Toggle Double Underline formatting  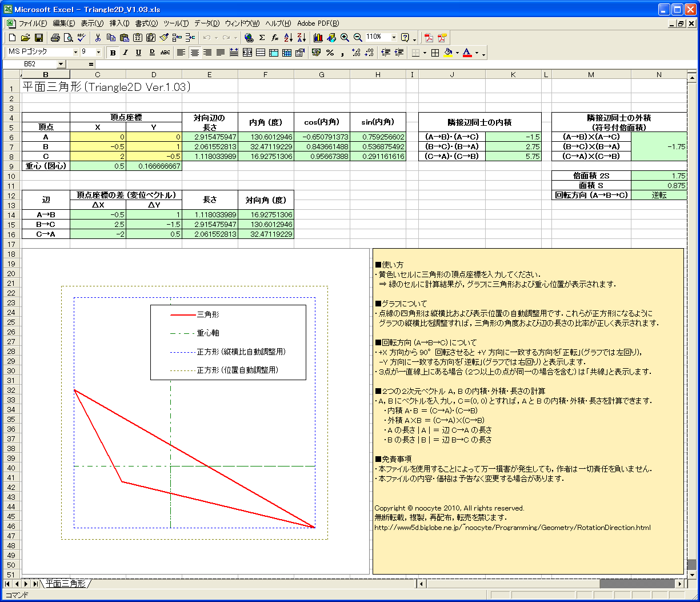pos(153,53)
